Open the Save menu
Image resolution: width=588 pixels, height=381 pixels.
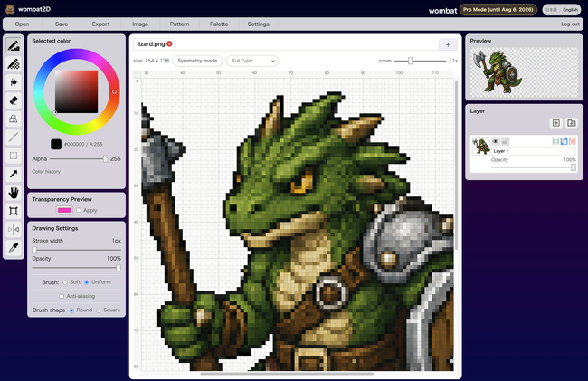(62, 24)
